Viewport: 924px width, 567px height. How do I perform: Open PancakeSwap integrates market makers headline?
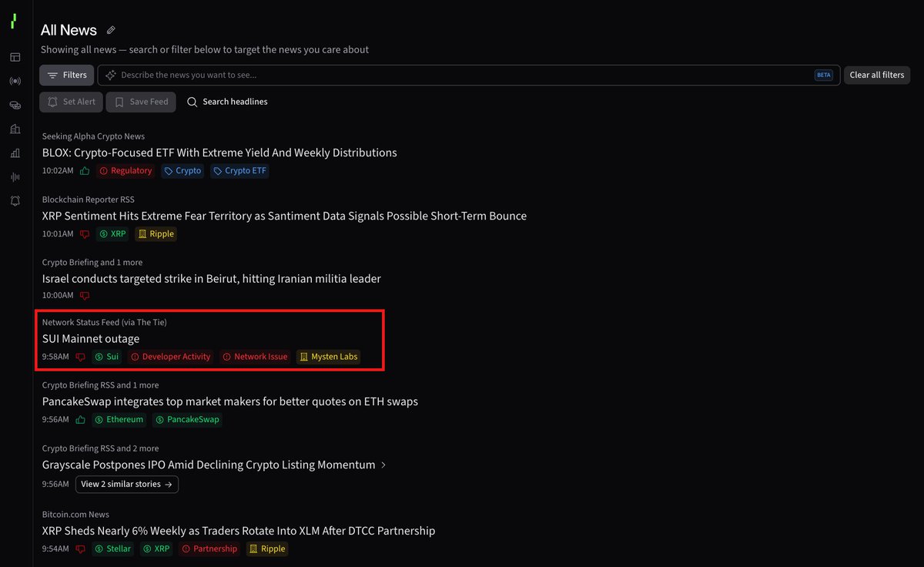point(230,401)
